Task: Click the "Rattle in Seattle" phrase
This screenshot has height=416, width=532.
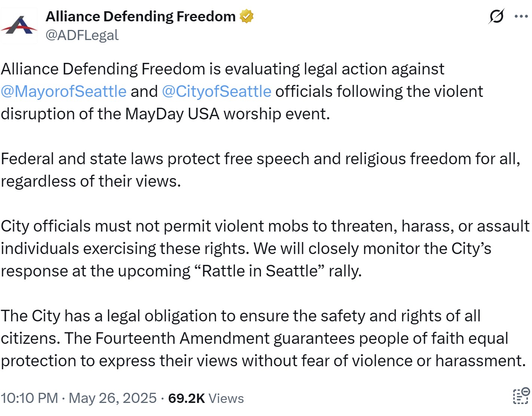Action: pos(260,271)
